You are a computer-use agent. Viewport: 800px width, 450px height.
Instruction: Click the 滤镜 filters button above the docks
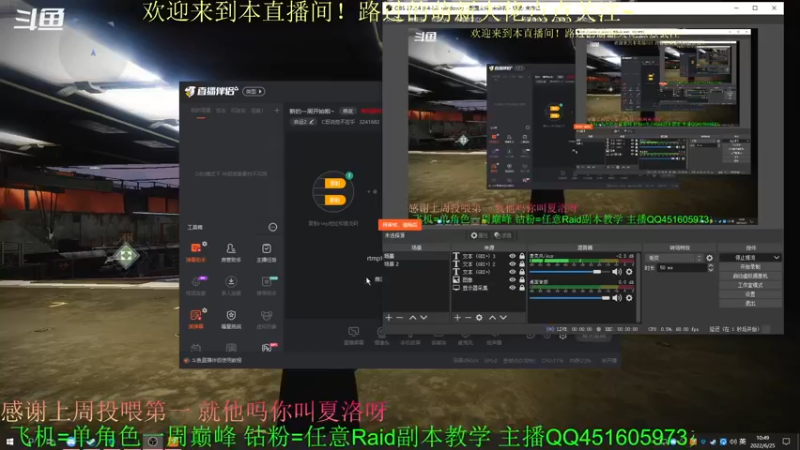tap(503, 235)
